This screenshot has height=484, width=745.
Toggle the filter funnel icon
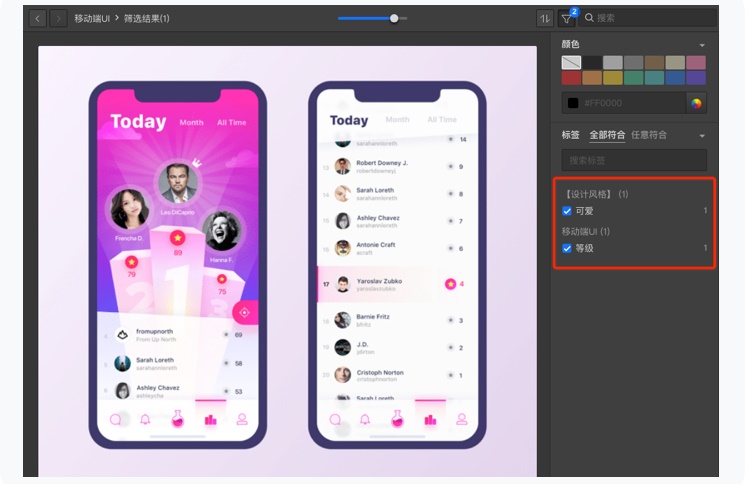point(567,18)
